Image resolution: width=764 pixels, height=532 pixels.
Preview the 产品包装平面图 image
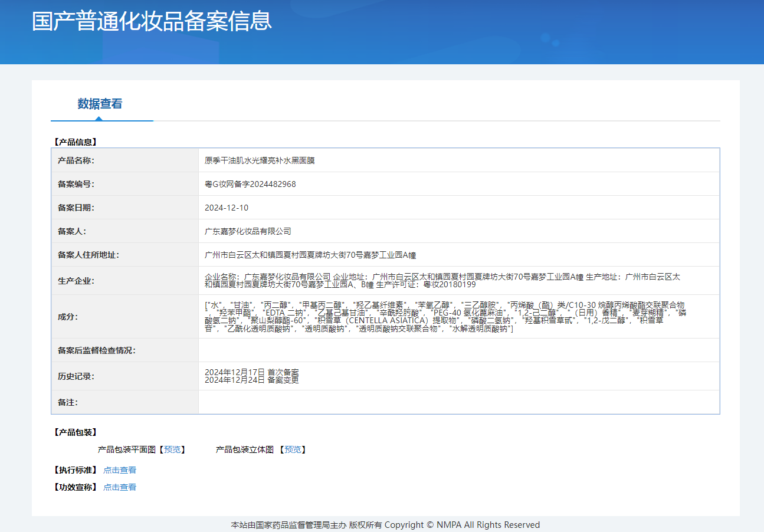tap(174, 449)
